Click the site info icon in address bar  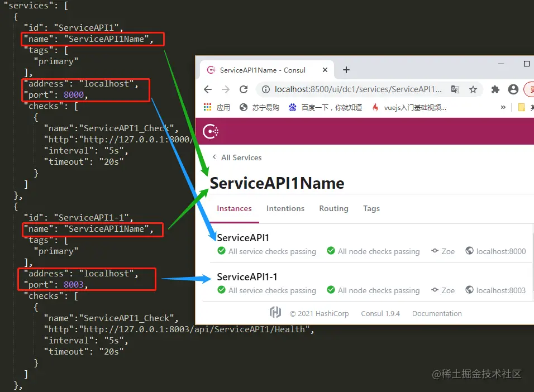pyautogui.click(x=266, y=89)
